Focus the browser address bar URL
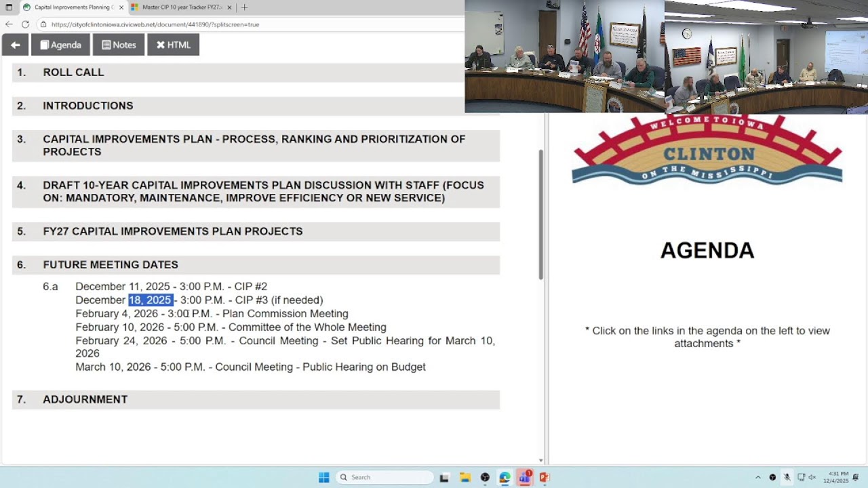The image size is (868, 488). 155,24
